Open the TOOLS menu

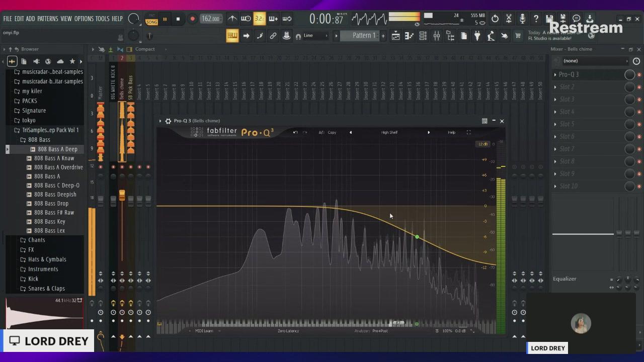pos(102,19)
